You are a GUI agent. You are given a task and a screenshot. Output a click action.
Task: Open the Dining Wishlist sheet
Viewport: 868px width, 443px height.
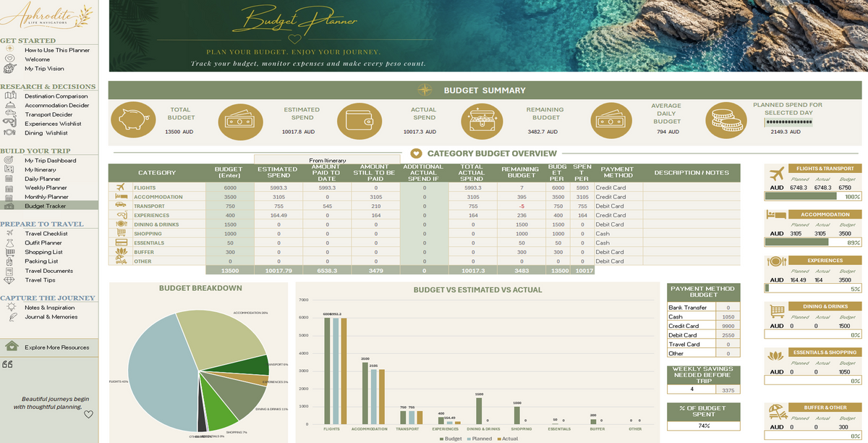46,133
